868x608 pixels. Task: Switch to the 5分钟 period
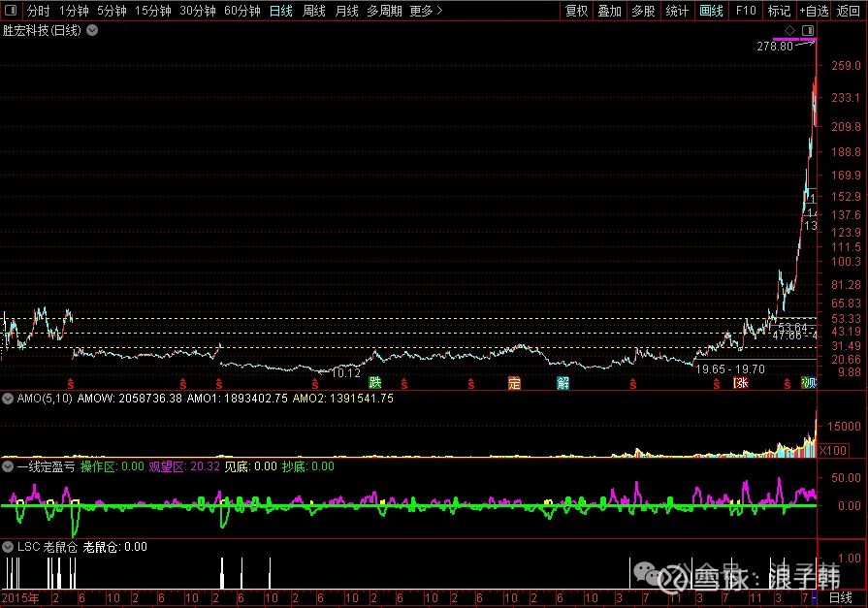(112, 11)
